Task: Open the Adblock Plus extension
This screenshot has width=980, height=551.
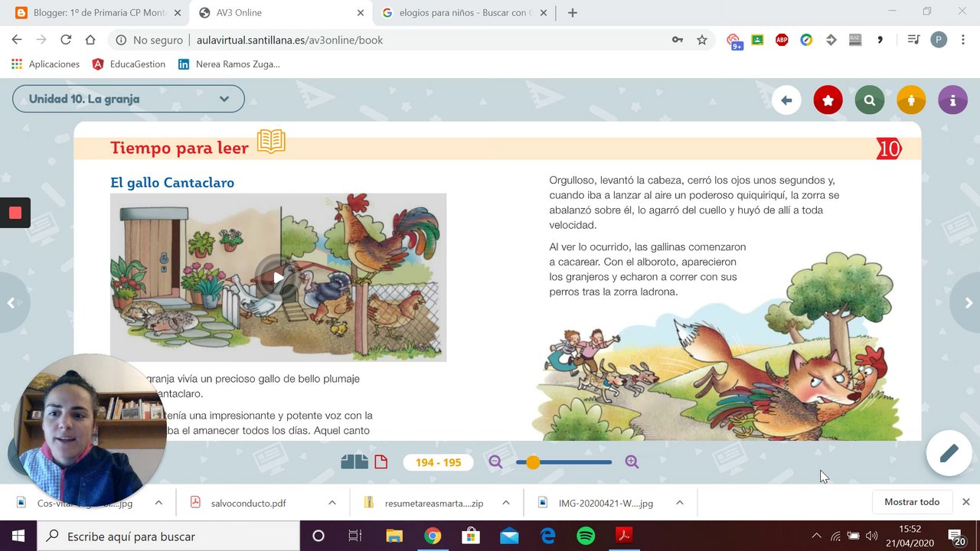Action: point(782,40)
